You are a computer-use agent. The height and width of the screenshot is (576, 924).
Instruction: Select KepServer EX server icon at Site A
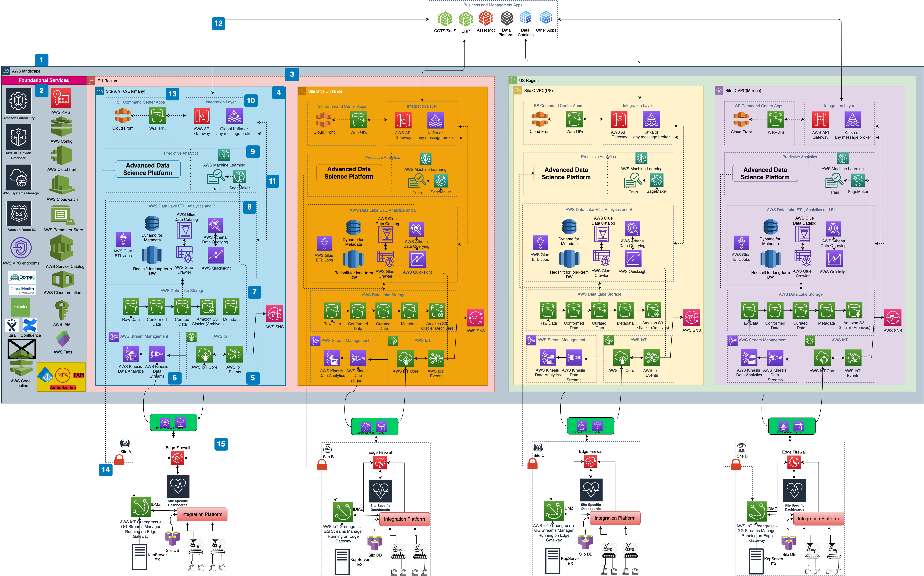tap(139, 557)
